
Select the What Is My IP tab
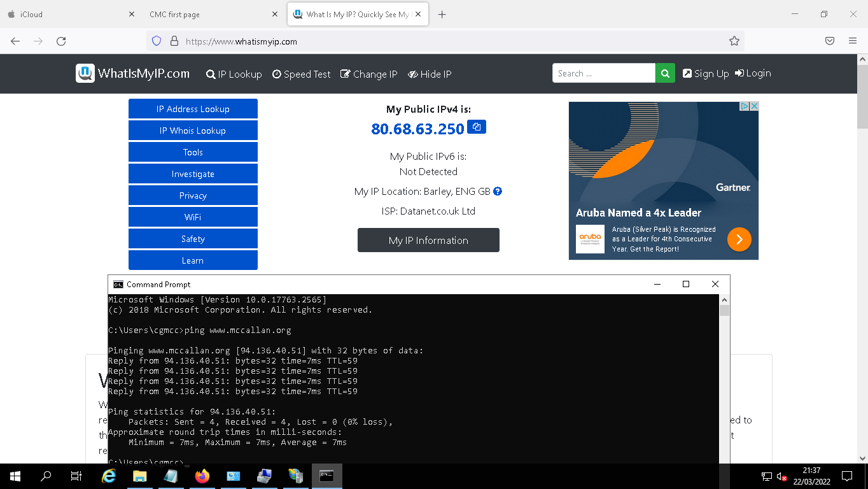click(x=358, y=14)
